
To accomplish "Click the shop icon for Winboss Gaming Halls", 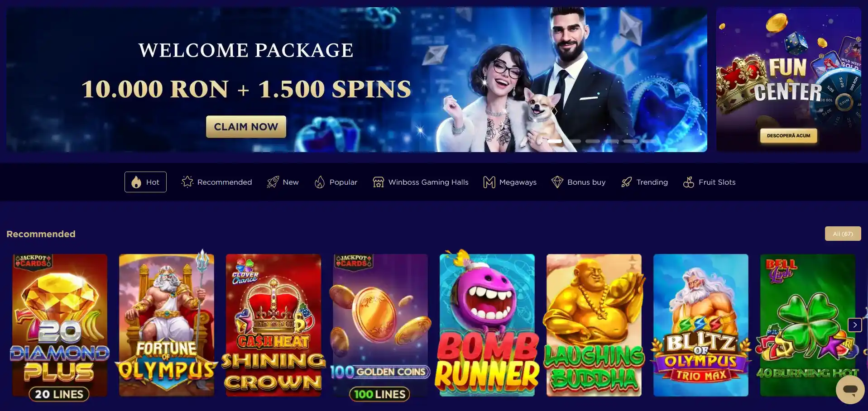I will (x=378, y=182).
